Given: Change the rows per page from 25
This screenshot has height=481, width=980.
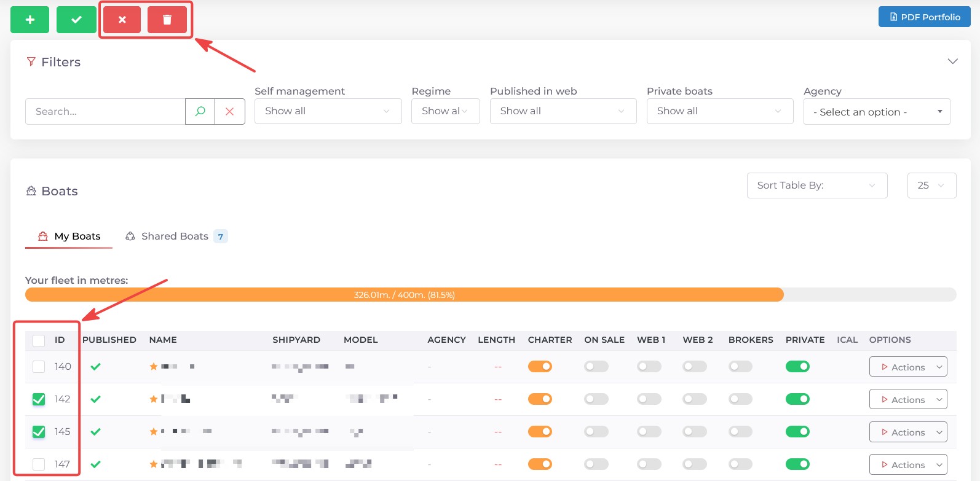Looking at the screenshot, I should [x=931, y=186].
